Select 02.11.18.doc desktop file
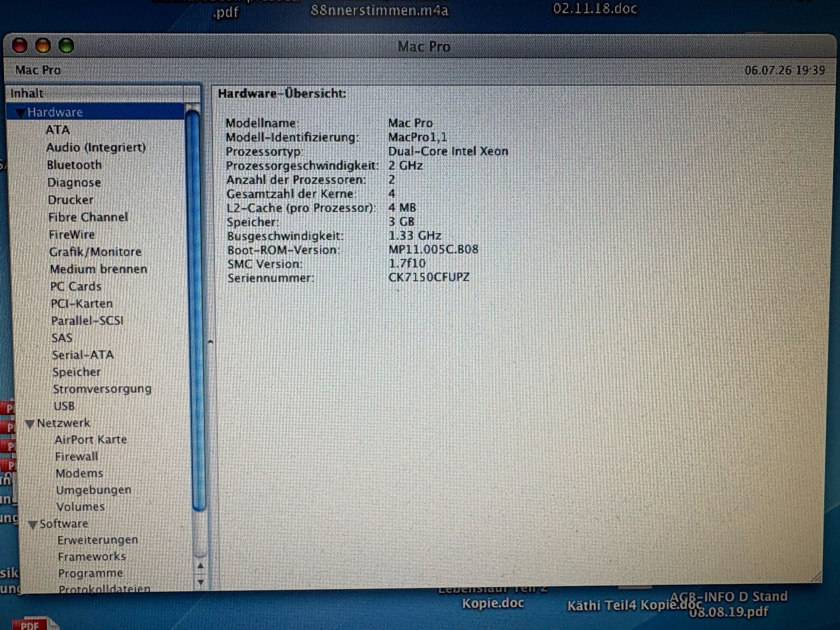 tap(595, 9)
